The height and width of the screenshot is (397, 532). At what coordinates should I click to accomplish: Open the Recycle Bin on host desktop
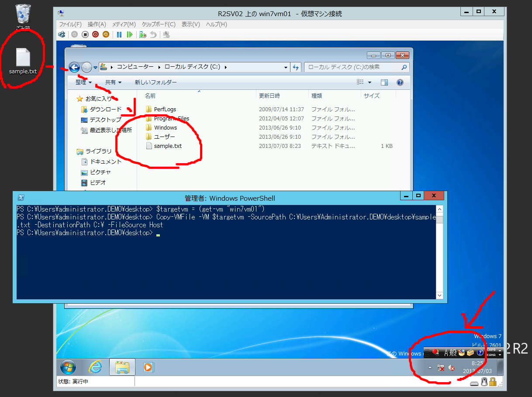(x=23, y=17)
